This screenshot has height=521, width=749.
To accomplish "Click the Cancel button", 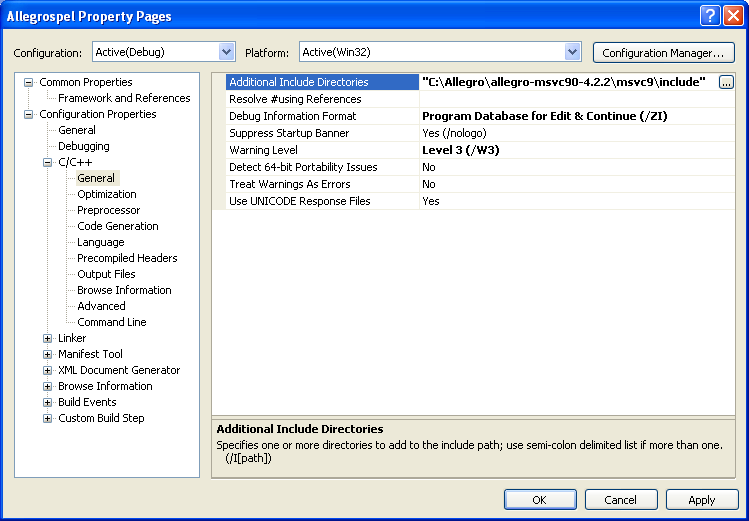I will pyautogui.click(x=621, y=500).
